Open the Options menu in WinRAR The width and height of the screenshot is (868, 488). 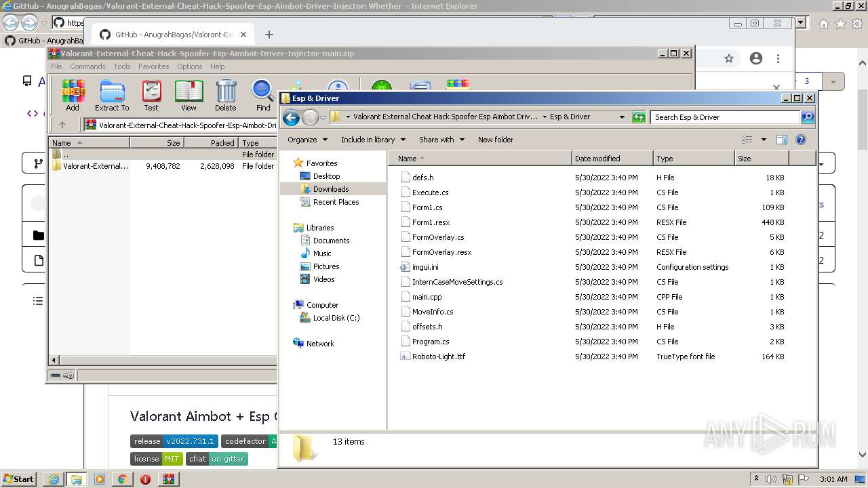pyautogui.click(x=190, y=66)
